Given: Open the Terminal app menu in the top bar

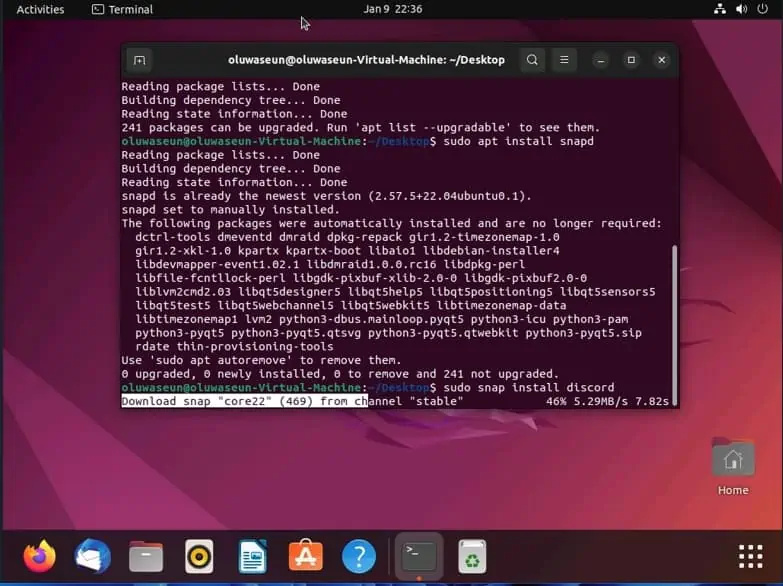Looking at the screenshot, I should click(123, 9).
